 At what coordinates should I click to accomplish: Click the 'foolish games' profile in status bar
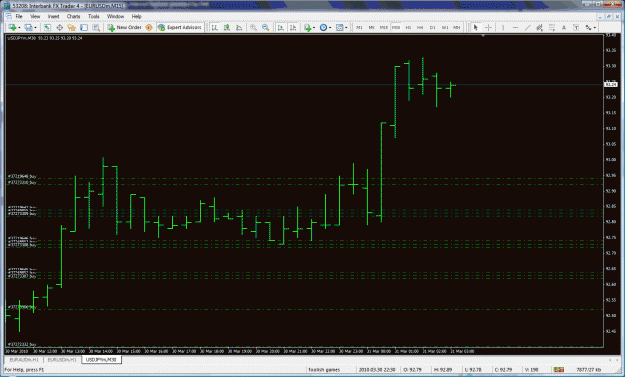(324, 370)
